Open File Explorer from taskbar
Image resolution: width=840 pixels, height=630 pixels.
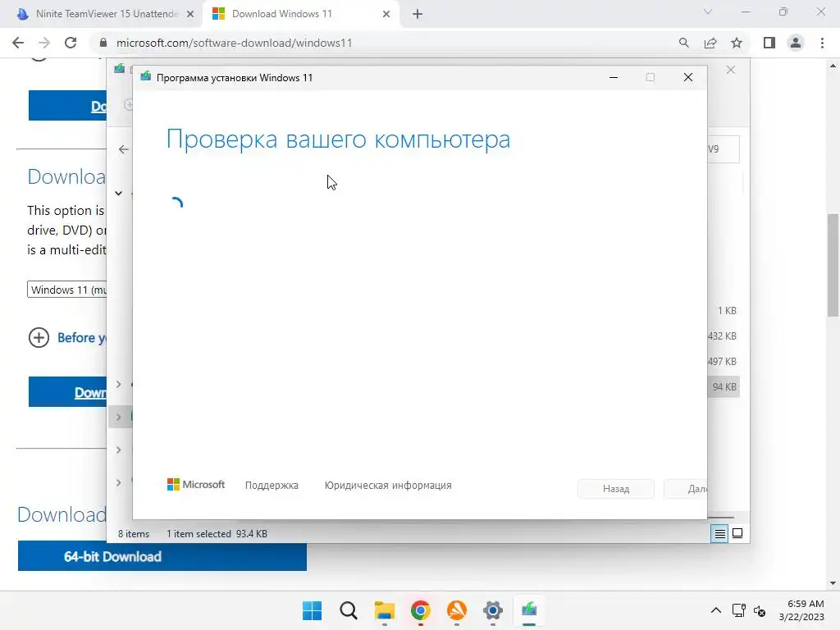coord(384,610)
